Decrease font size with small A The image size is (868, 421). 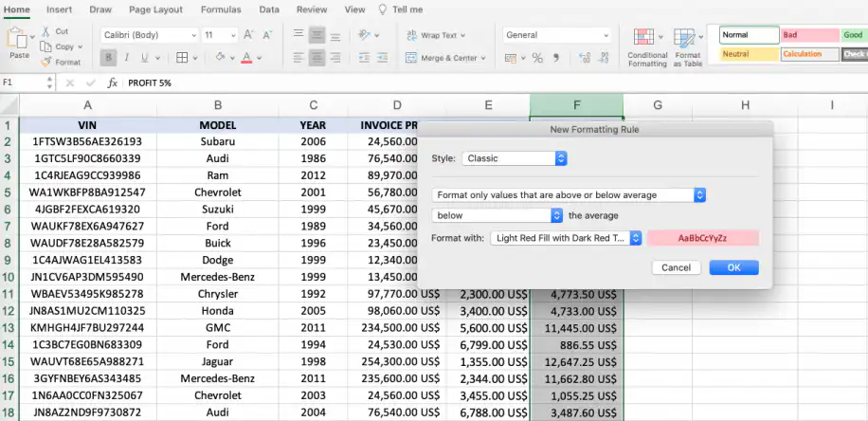(x=267, y=35)
